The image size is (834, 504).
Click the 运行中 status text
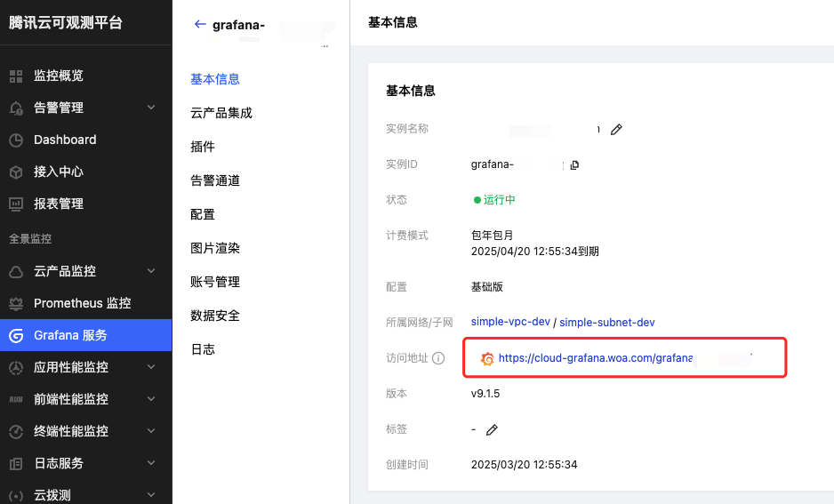pos(499,200)
